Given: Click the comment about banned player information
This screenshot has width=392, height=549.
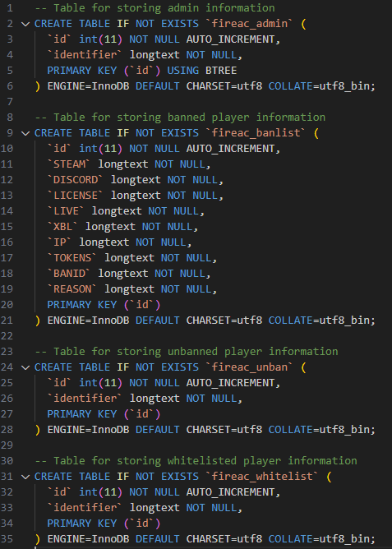Looking at the screenshot, I should (x=180, y=118).
